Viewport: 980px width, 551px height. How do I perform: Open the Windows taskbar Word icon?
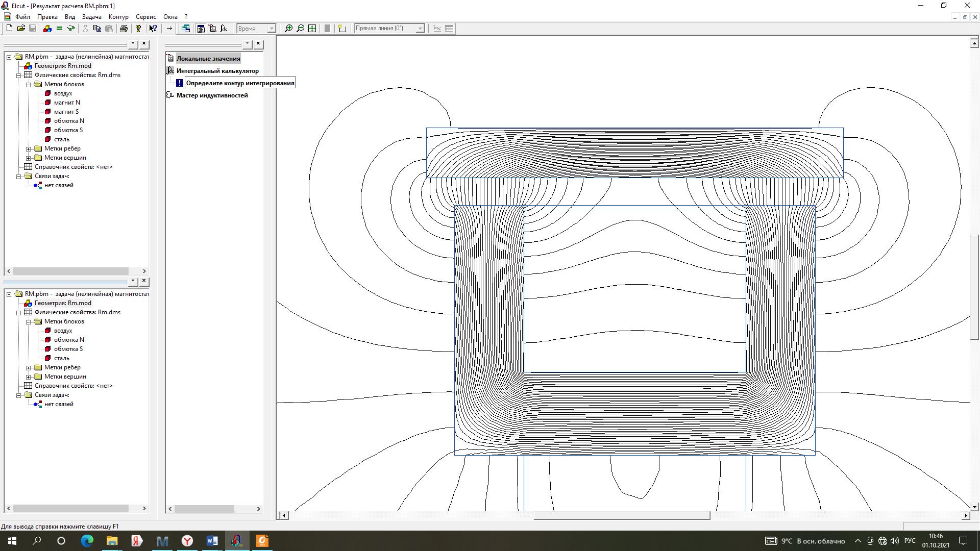[212, 541]
